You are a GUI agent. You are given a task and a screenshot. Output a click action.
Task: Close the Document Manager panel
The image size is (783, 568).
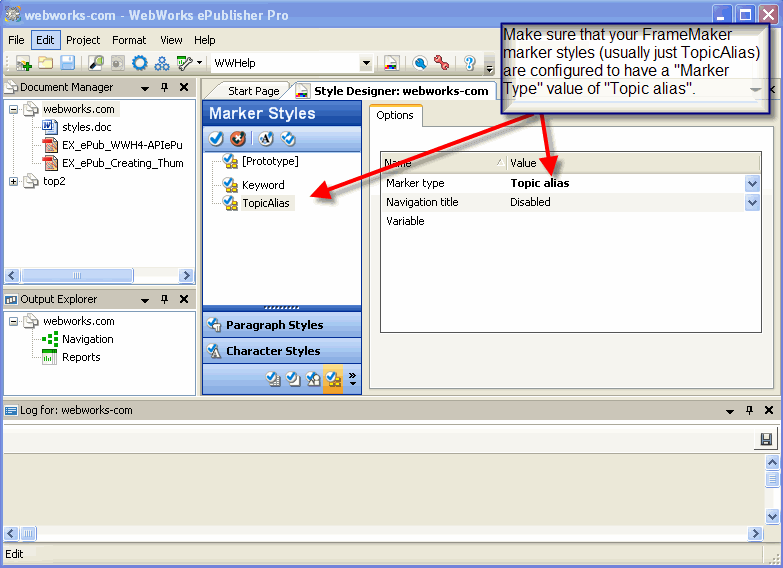click(x=184, y=87)
